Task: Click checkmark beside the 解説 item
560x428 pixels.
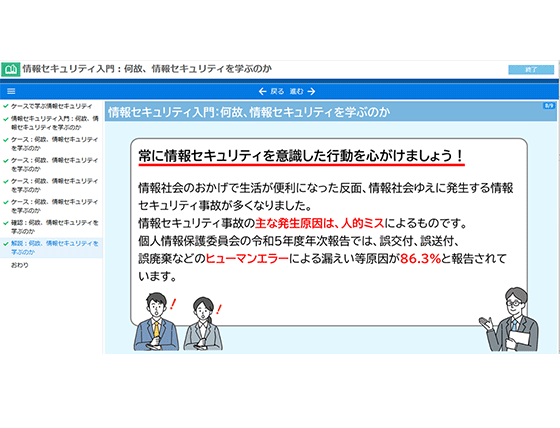Action: click(x=6, y=244)
